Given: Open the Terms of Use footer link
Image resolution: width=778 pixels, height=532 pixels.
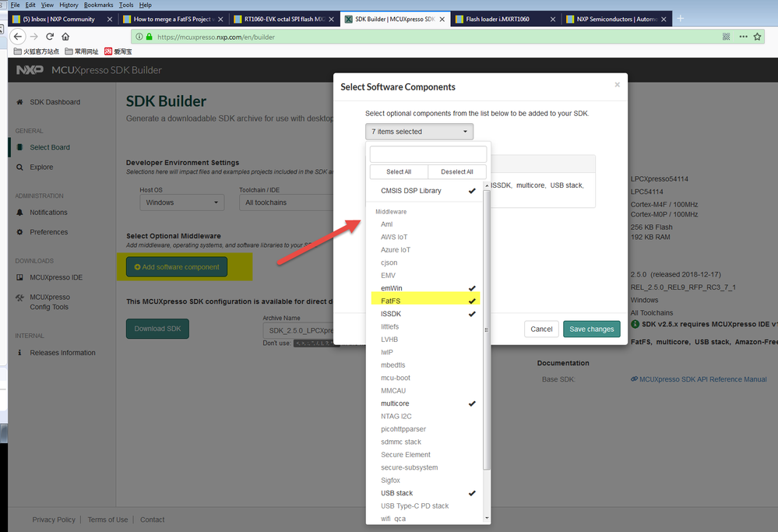Looking at the screenshot, I should click(107, 520).
